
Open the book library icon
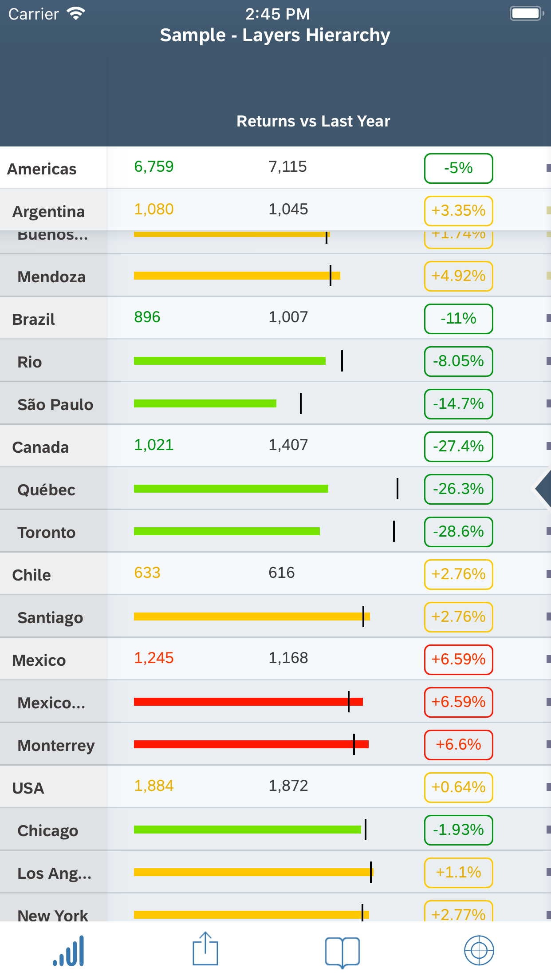click(342, 951)
